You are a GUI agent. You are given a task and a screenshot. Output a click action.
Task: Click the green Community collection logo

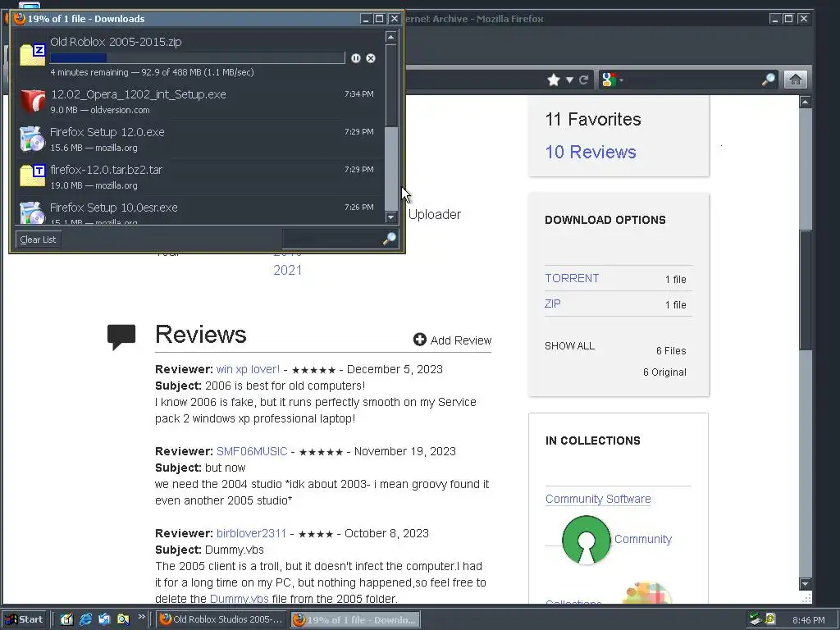(586, 540)
